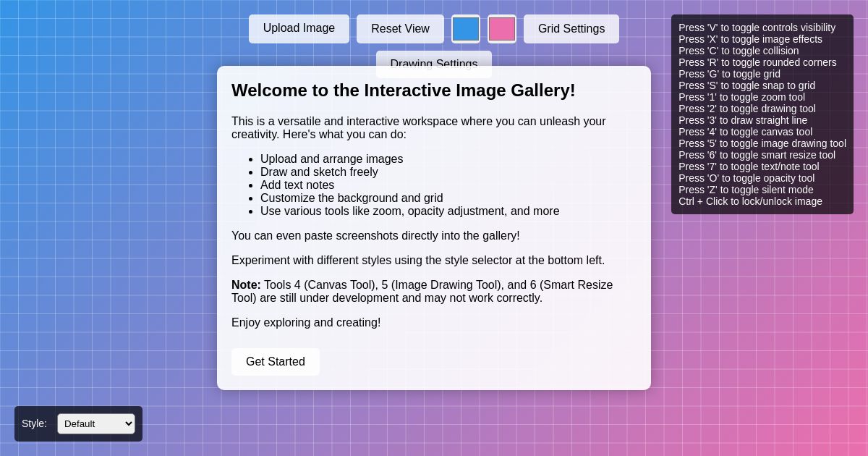Click the toggle image effects shortcut entry
This screenshot has width=868, height=456.
coord(750,39)
